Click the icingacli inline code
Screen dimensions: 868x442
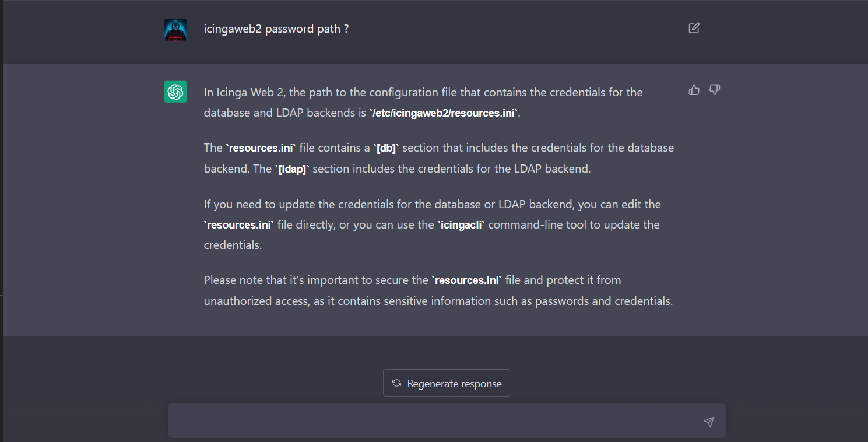click(461, 225)
